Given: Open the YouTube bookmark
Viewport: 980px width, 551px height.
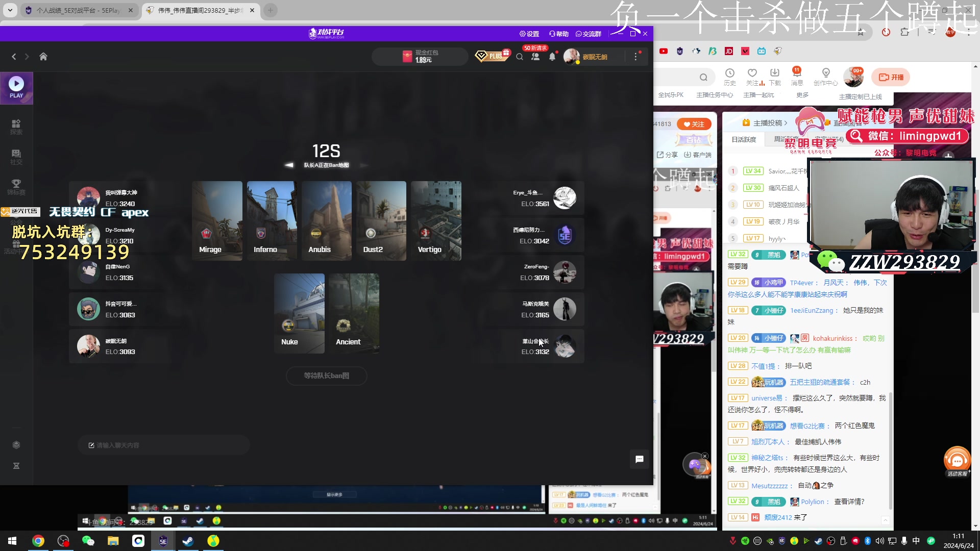Looking at the screenshot, I should (664, 51).
